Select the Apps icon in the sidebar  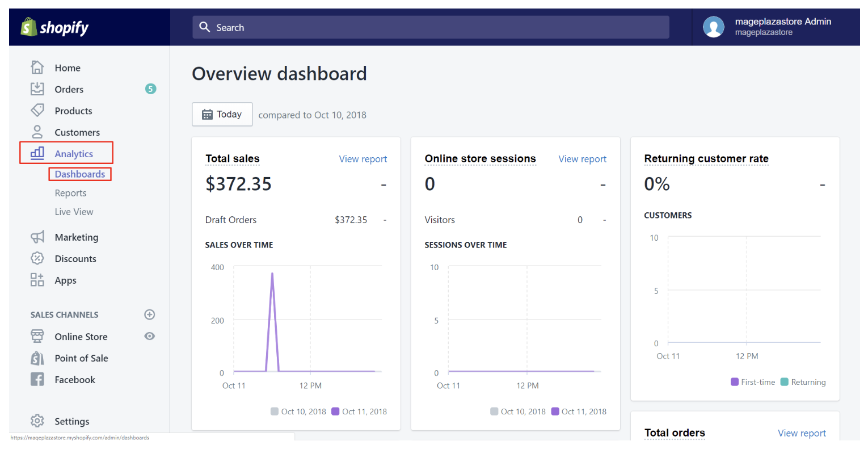(37, 280)
